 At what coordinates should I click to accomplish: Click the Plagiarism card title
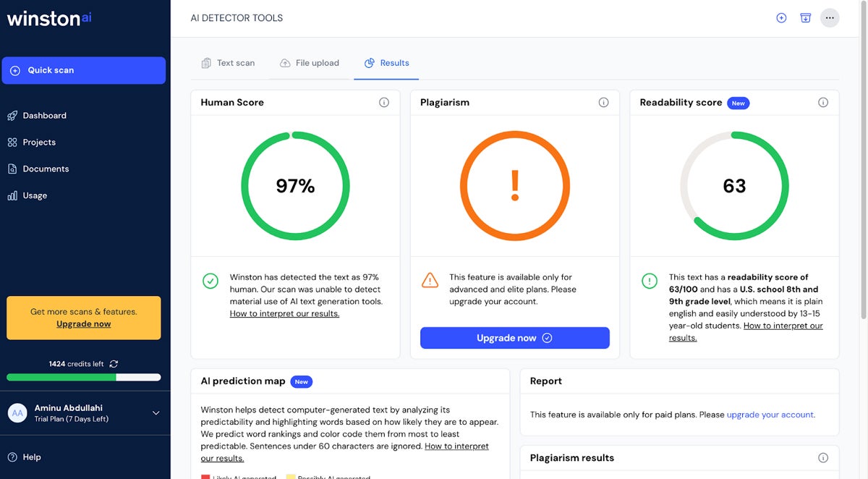click(445, 103)
